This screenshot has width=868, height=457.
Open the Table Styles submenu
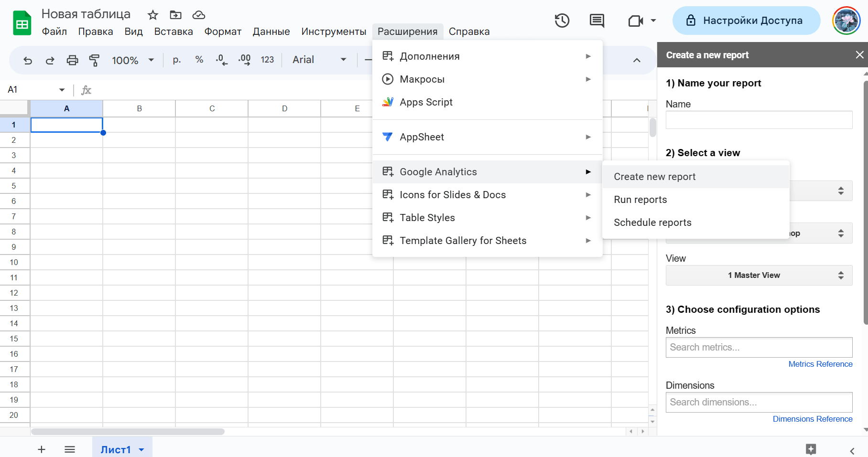[x=488, y=218]
